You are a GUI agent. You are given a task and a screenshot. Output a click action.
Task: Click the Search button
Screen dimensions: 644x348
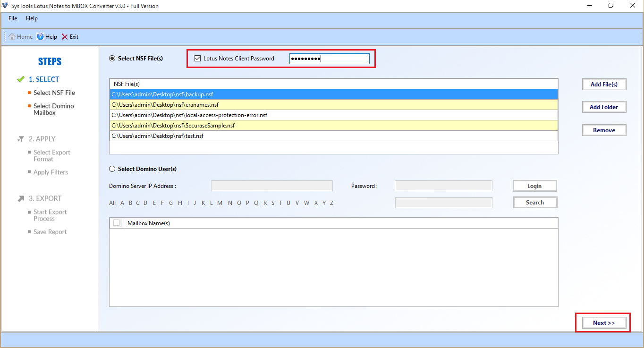pos(535,203)
